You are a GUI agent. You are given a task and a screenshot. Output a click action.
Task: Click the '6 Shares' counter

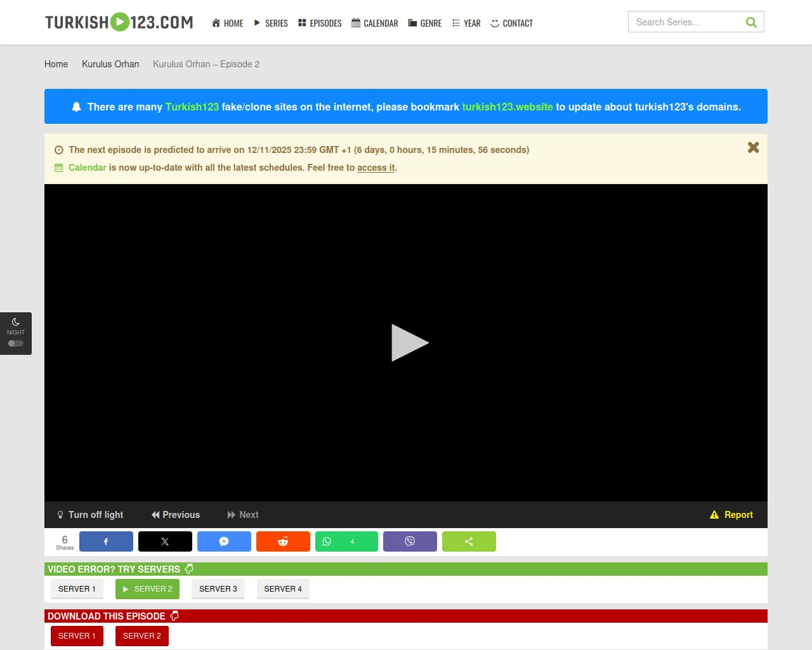point(65,542)
